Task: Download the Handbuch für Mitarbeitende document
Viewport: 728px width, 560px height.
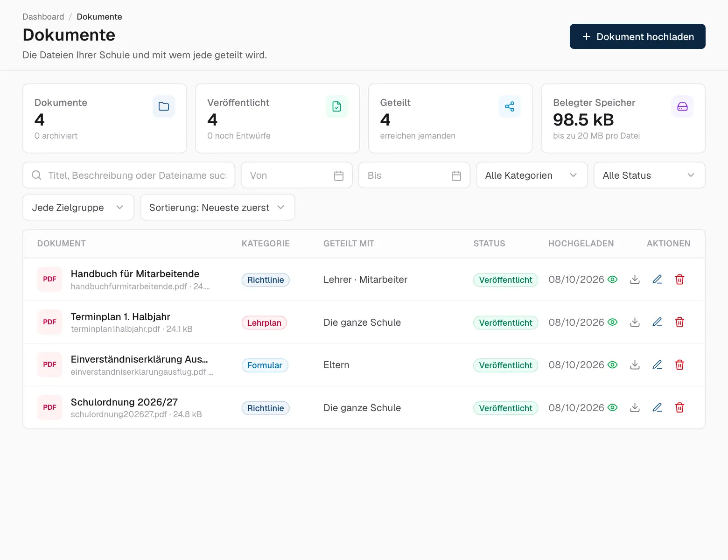Action: pyautogui.click(x=635, y=280)
